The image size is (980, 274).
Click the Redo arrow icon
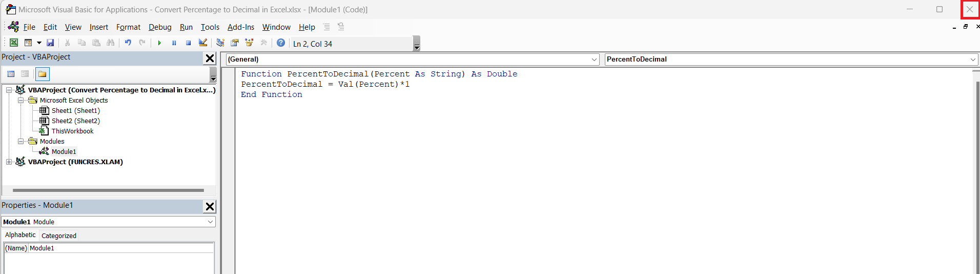(x=142, y=43)
